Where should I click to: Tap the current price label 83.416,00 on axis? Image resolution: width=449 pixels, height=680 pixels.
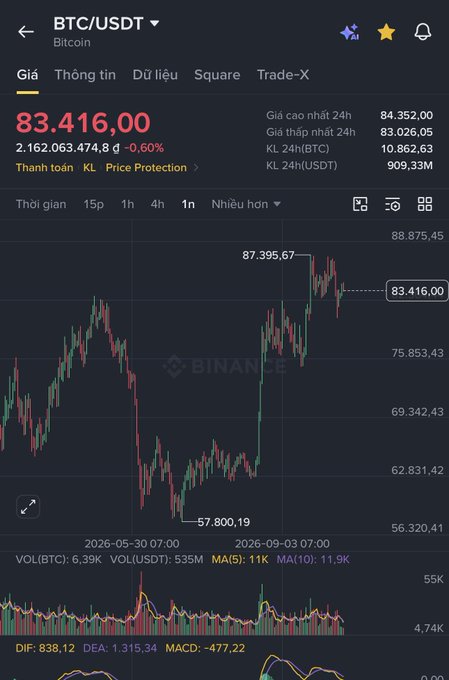[417, 291]
